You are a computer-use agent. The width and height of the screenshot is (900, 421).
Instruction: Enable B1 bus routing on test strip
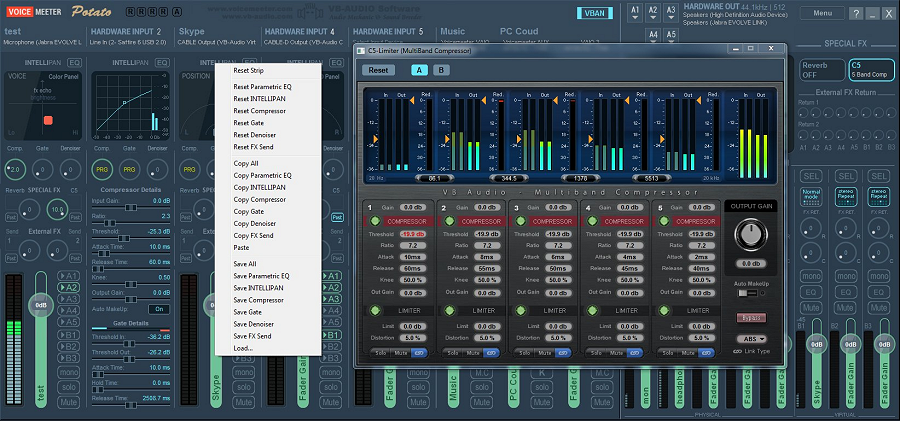tap(68, 335)
